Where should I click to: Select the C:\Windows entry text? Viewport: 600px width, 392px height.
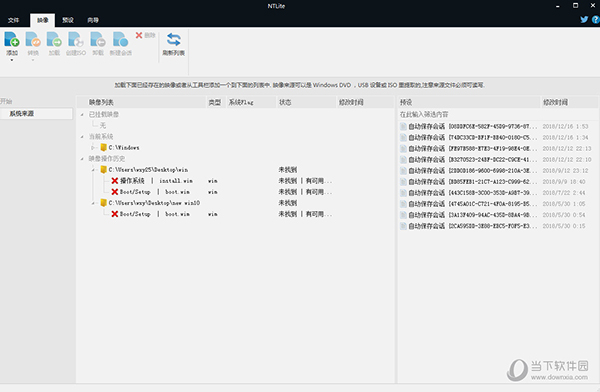click(x=124, y=148)
